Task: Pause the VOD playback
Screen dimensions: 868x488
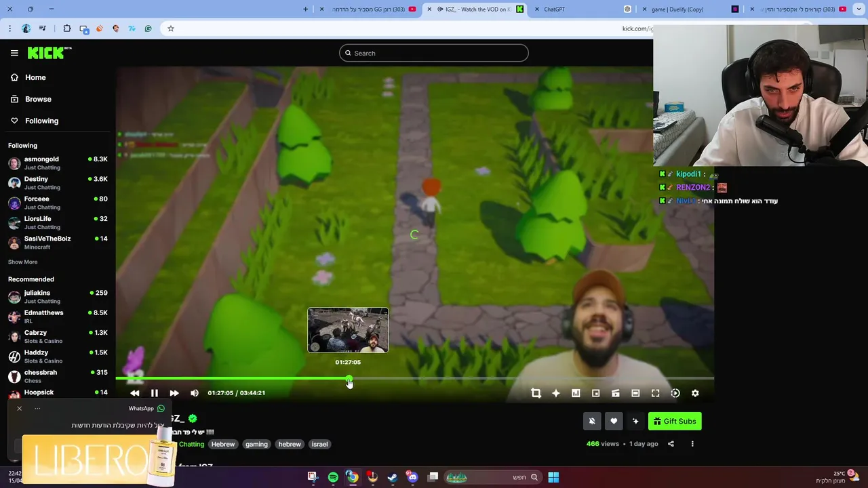Action: coord(155,393)
